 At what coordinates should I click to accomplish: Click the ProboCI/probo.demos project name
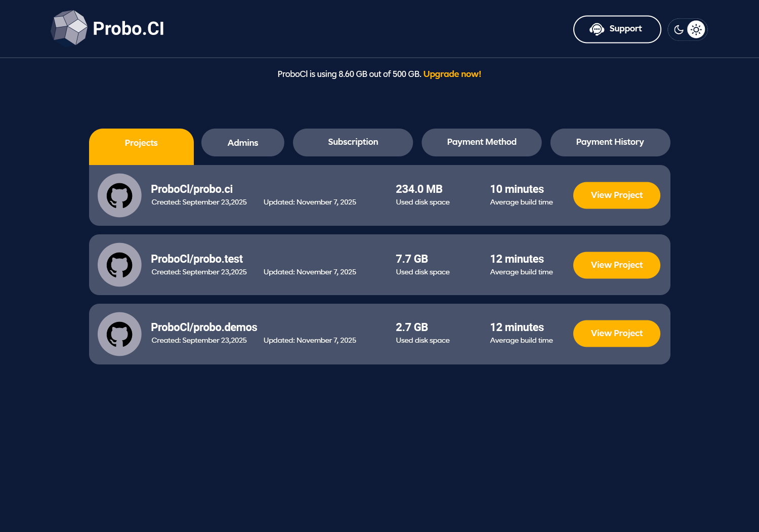point(204,328)
